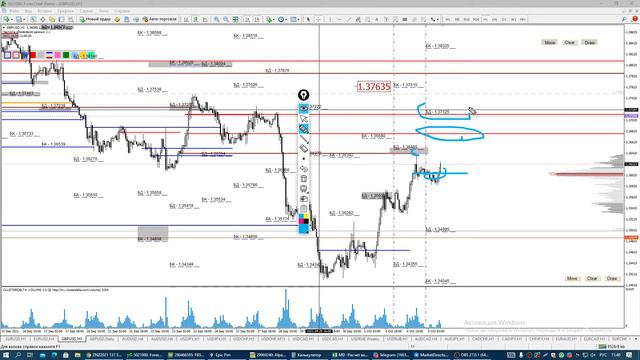Open the Epic Pen bulb menu icon
The image size is (640, 360).
click(x=303, y=95)
